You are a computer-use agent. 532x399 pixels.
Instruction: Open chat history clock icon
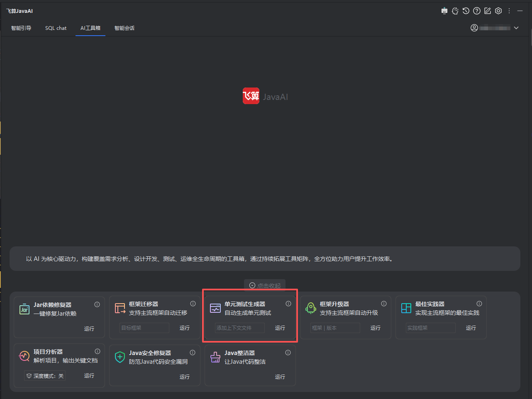coord(466,11)
